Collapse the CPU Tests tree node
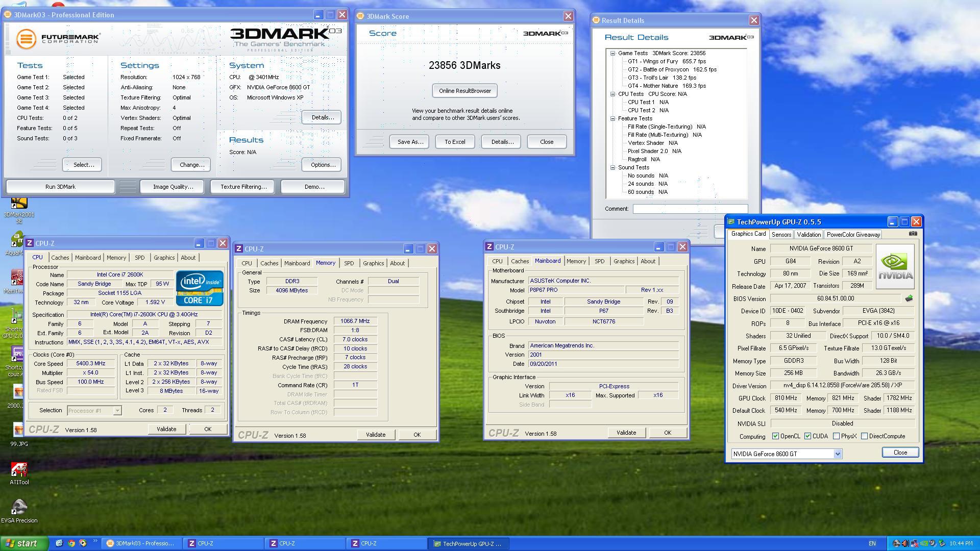The width and height of the screenshot is (980, 551). 612,94
